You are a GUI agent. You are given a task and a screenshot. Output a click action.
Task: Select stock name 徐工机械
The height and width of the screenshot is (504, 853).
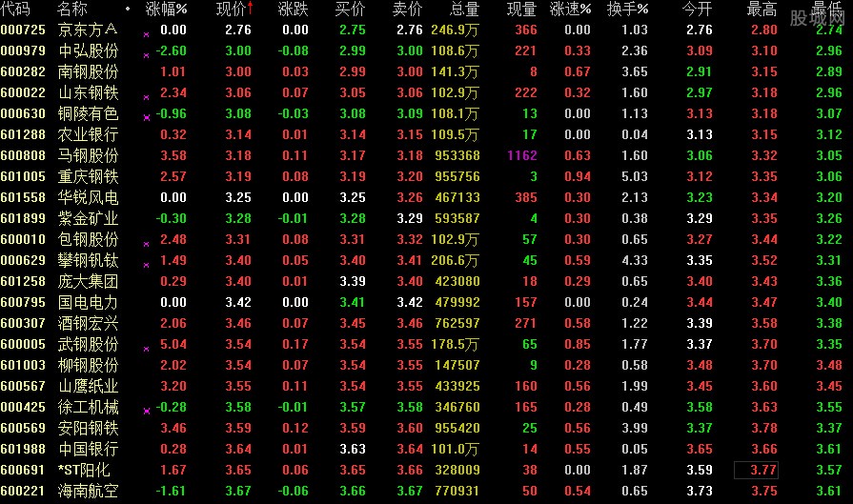(88, 407)
